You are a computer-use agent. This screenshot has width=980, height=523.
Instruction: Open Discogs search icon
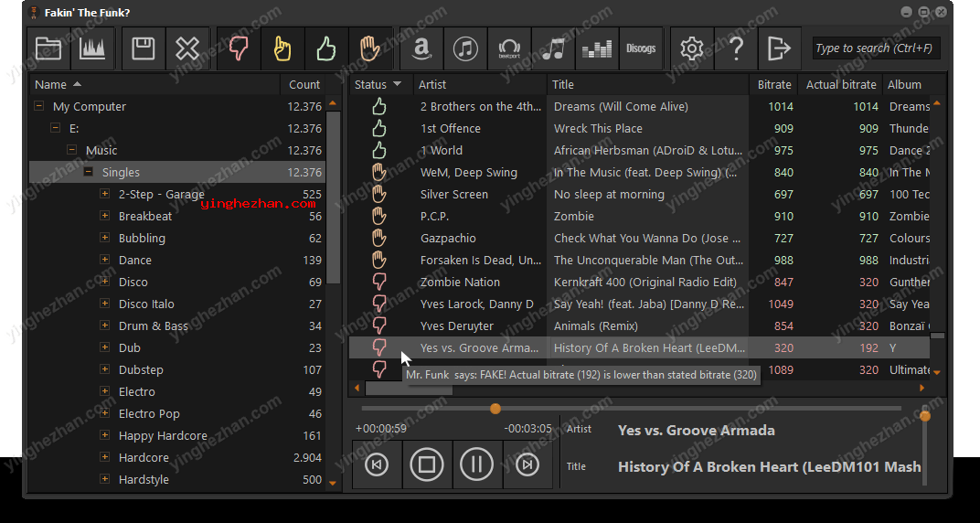pos(641,48)
